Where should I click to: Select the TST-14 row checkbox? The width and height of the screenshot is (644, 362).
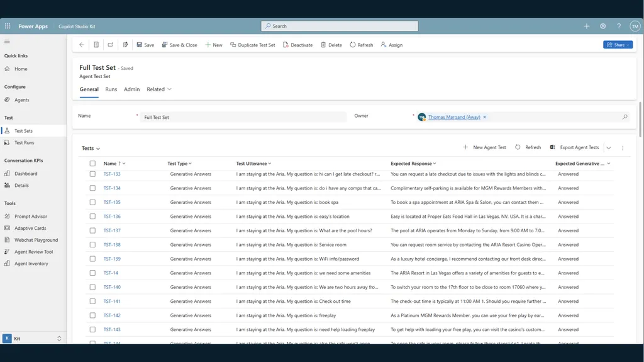(x=92, y=273)
